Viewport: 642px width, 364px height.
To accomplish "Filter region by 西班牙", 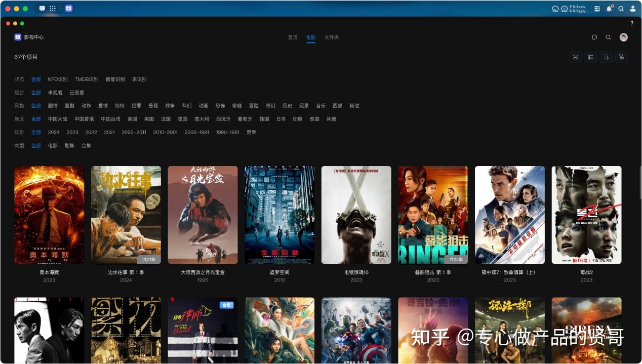I will (223, 119).
